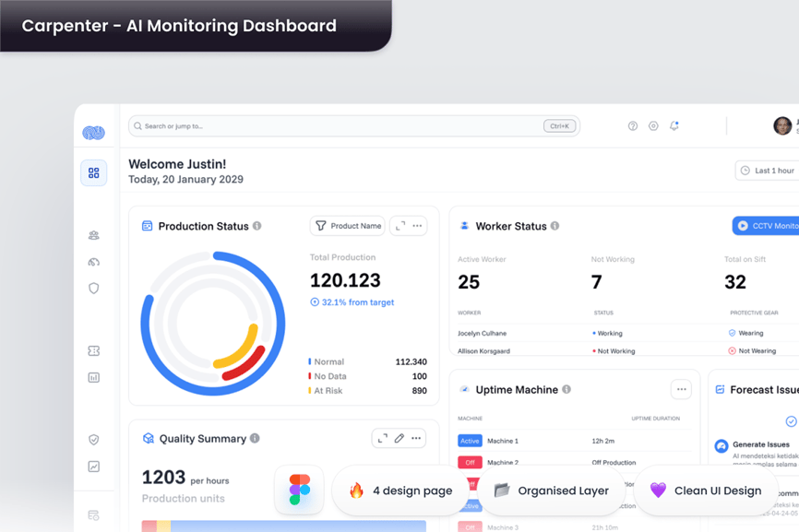The width and height of the screenshot is (799, 532).
Task: Toggle the Off status badge for Machine 2
Action: 470,462
